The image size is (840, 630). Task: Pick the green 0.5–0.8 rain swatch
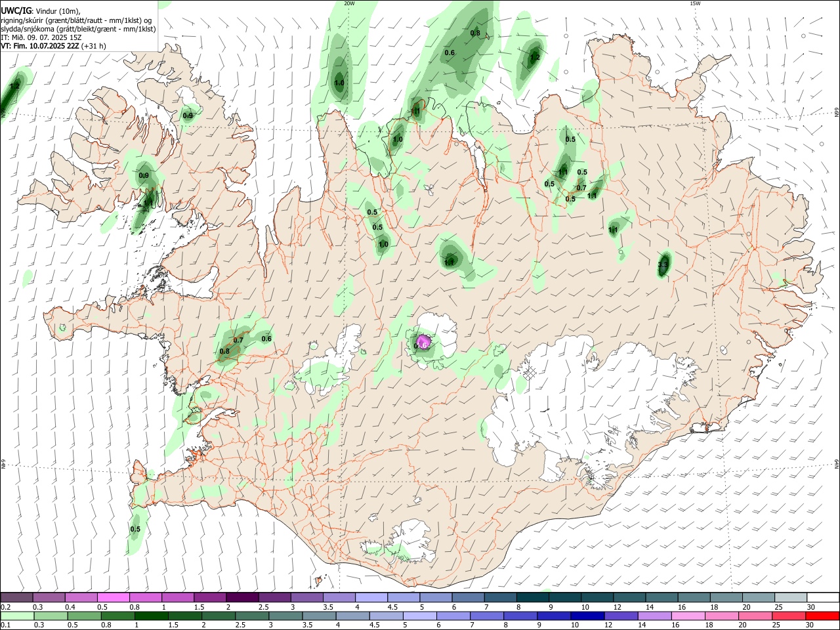coord(84,616)
